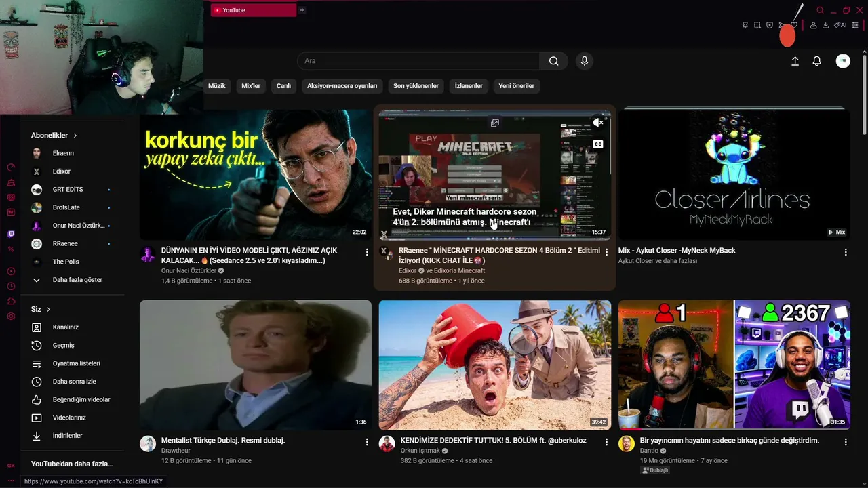Open GX Control speedometer icon in sidebar
Screen dimensions: 868x488
click(x=11, y=167)
